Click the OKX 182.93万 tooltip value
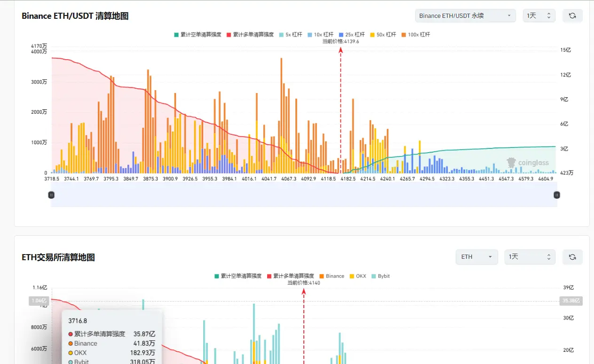The height and width of the screenshot is (364, 594). (143, 353)
